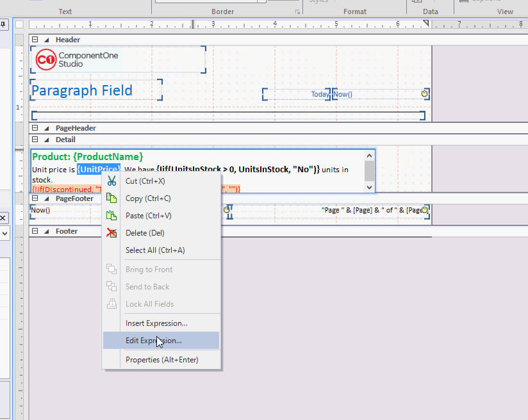Toggle the PageFooter section triangle arrow
Image resolution: width=528 pixels, height=420 pixels.
[x=47, y=198]
